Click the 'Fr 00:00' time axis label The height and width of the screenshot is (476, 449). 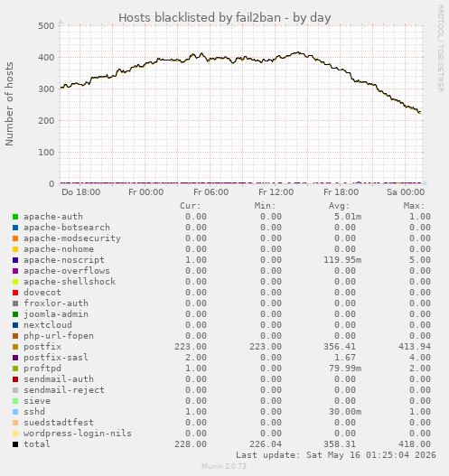[146, 192]
